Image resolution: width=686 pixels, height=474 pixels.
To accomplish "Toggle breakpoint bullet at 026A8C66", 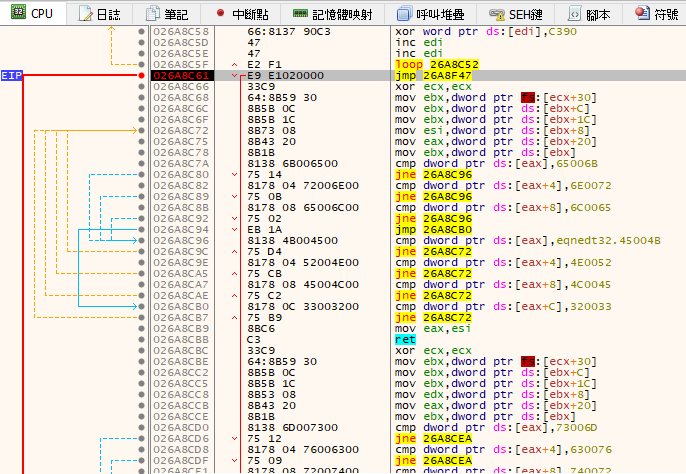I will [x=141, y=86].
